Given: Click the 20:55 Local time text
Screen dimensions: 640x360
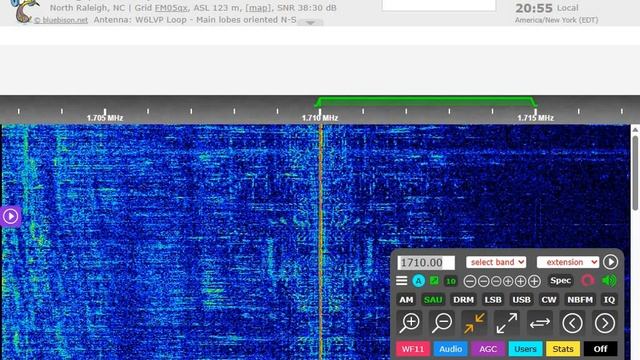Looking at the screenshot, I should (547, 8).
